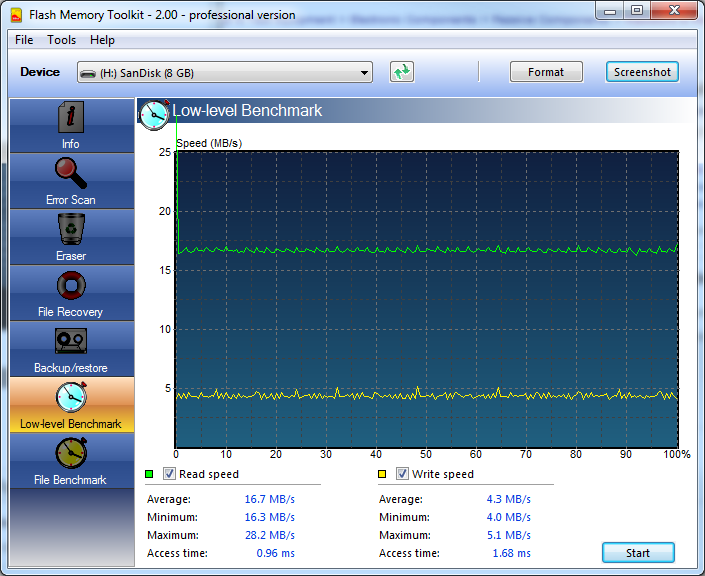Click the green Read speed color swatch
Viewport: 705px width, 576px height.
[150, 474]
